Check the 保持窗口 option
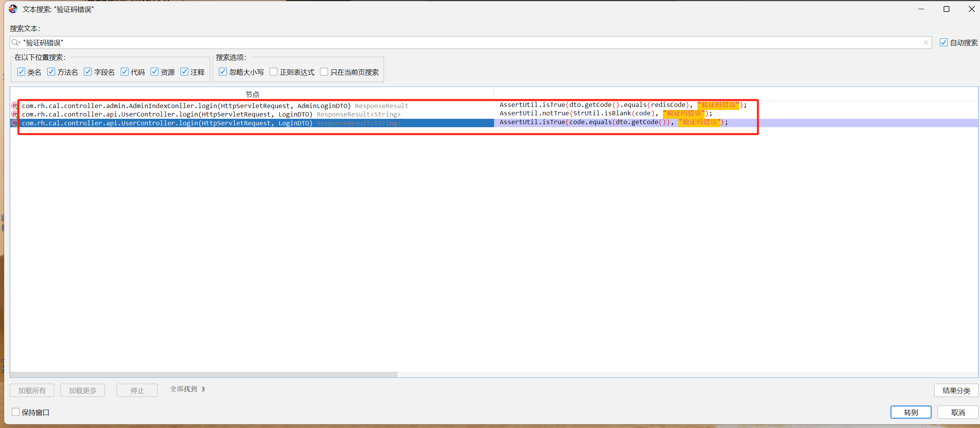Image resolution: width=980 pixels, height=428 pixels. point(16,412)
